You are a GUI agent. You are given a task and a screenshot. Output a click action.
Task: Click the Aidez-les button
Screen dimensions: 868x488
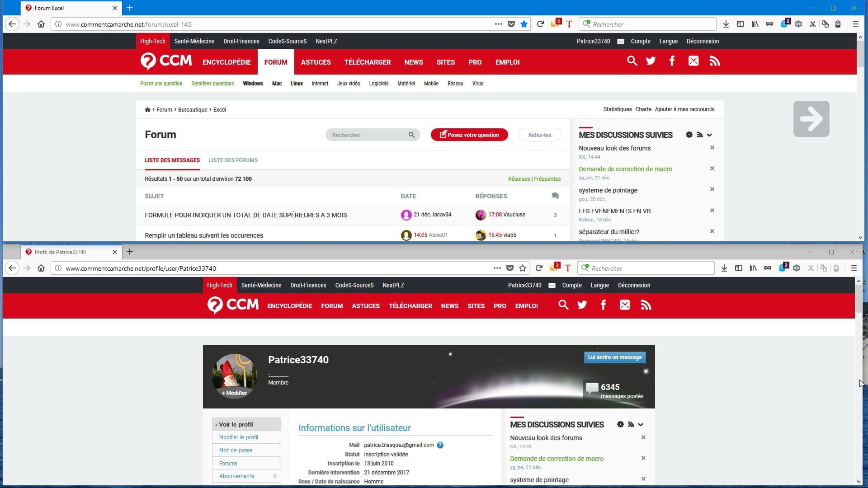tap(539, 135)
